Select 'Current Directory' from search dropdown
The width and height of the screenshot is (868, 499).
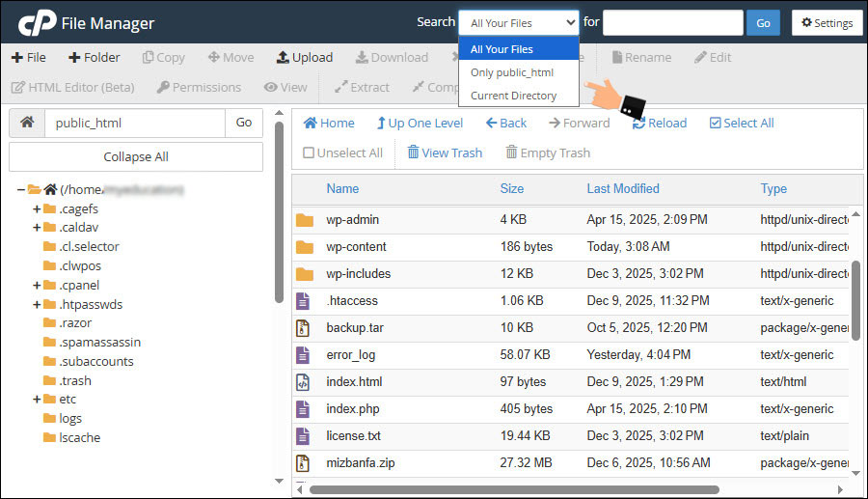513,96
